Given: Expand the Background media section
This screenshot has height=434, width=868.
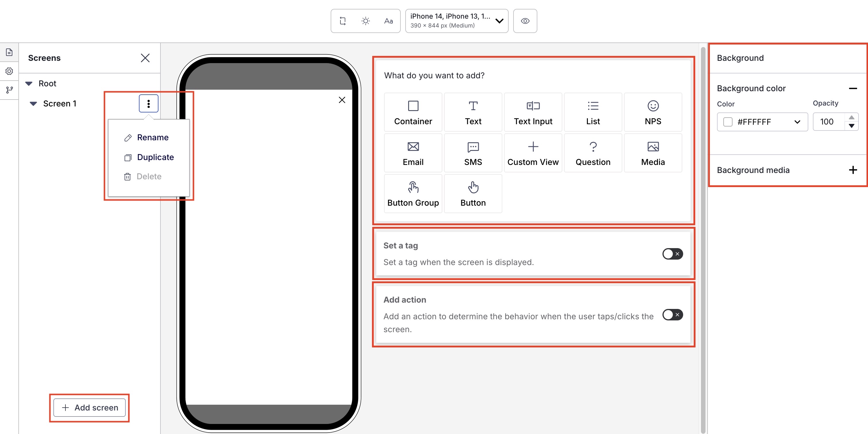Looking at the screenshot, I should (x=852, y=170).
